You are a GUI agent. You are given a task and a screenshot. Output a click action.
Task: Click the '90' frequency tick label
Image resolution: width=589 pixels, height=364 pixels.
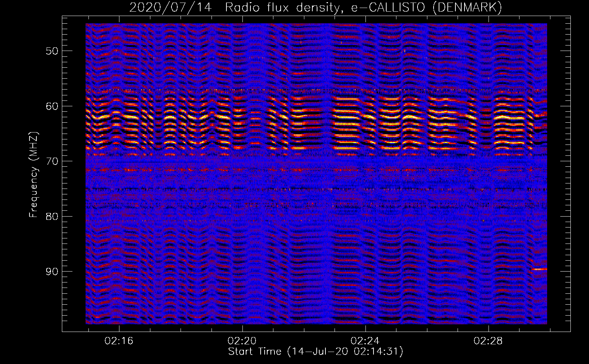pos(52,272)
